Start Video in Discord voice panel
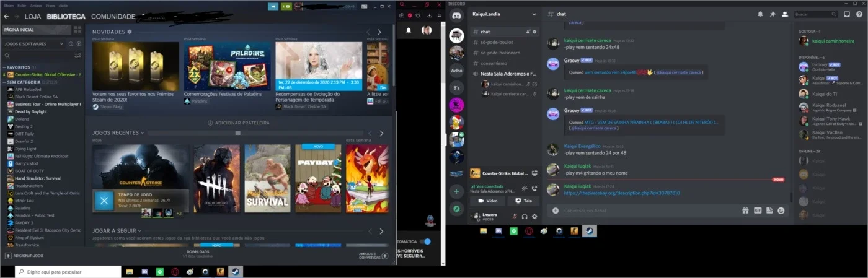 [487, 201]
